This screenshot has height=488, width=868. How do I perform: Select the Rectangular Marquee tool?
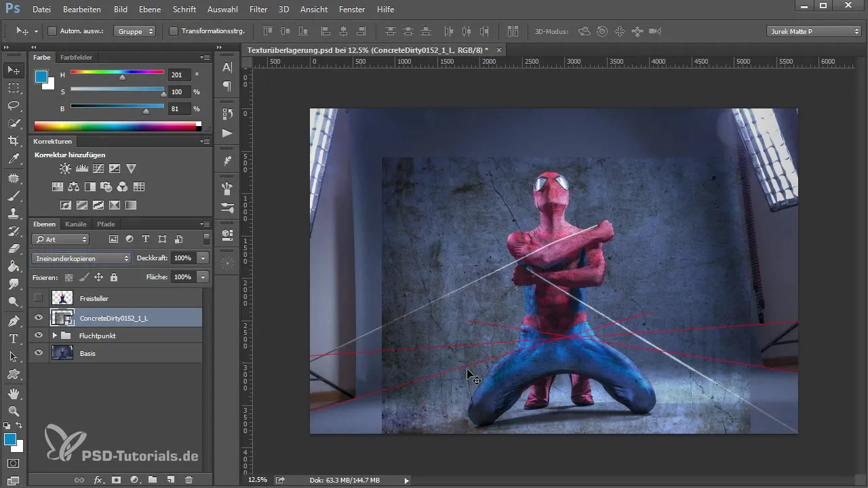(14, 88)
